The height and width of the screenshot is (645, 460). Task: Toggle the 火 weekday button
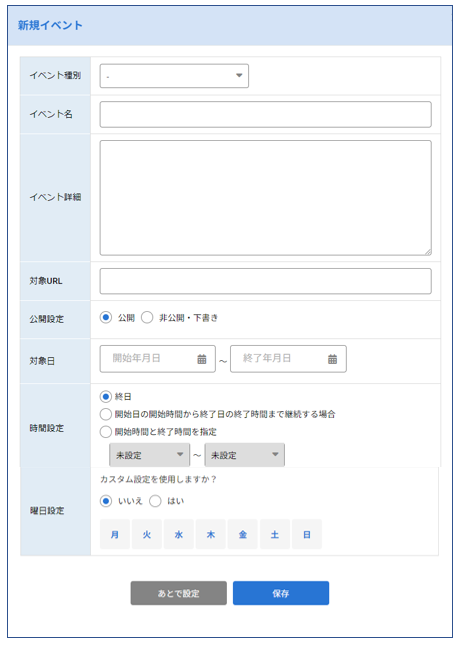147,534
